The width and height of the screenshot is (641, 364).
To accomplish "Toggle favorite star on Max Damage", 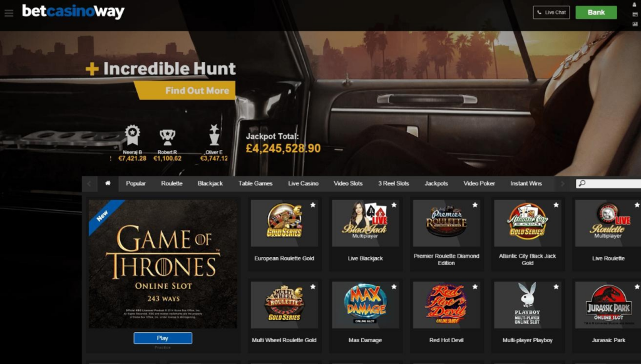I will (x=394, y=287).
